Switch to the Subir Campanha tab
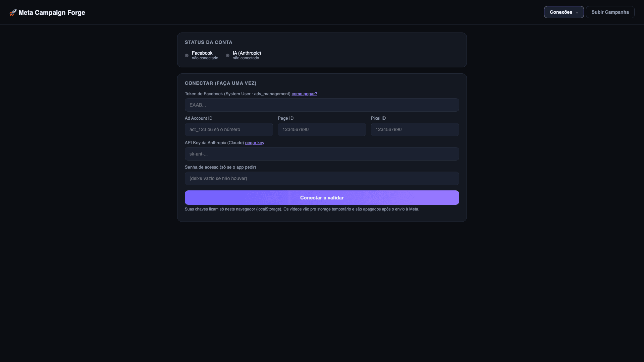 tap(610, 12)
